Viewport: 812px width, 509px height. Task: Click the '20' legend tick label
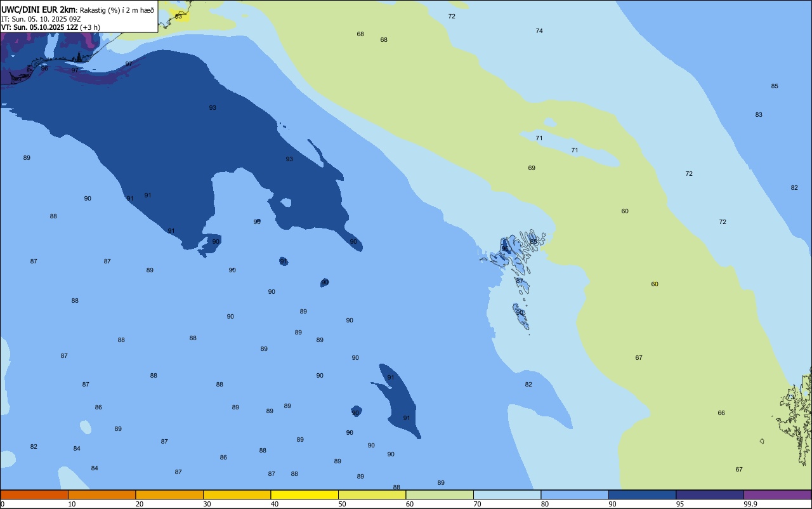(x=140, y=504)
